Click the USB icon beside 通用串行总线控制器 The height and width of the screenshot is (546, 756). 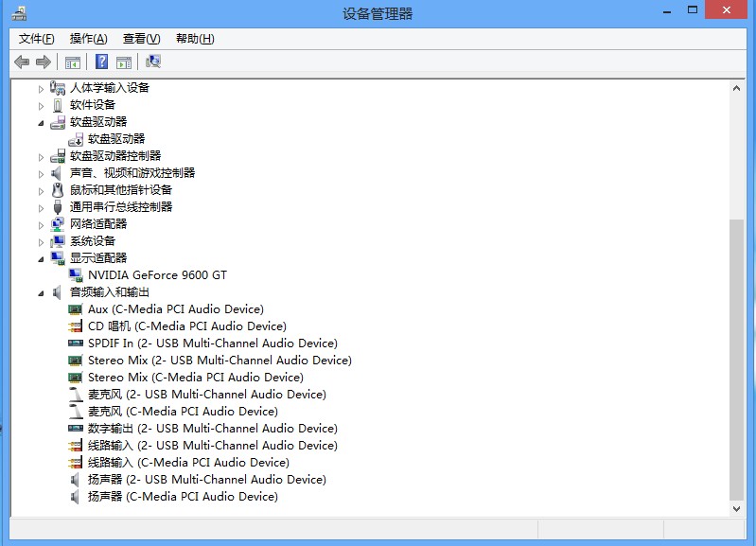(x=58, y=207)
